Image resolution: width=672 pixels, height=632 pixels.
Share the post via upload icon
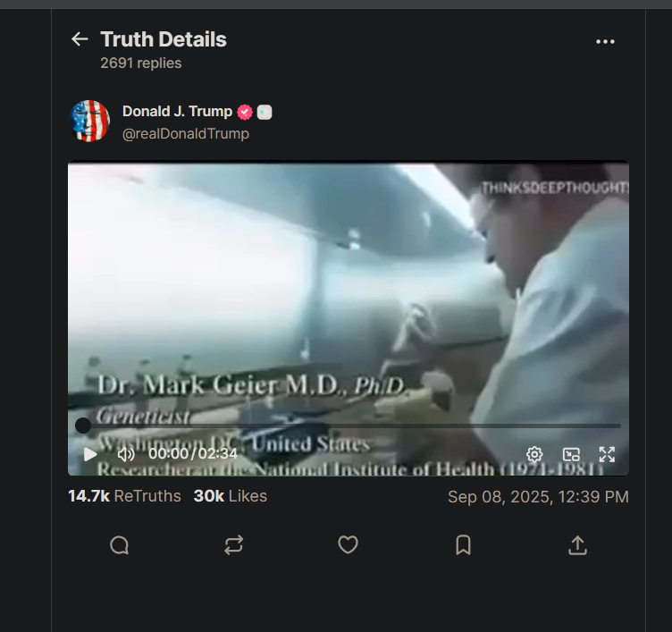click(x=577, y=545)
